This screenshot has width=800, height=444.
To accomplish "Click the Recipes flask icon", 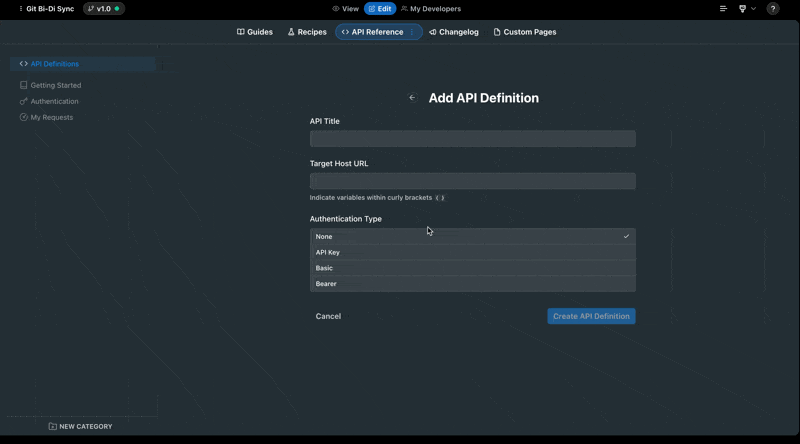I will (291, 32).
